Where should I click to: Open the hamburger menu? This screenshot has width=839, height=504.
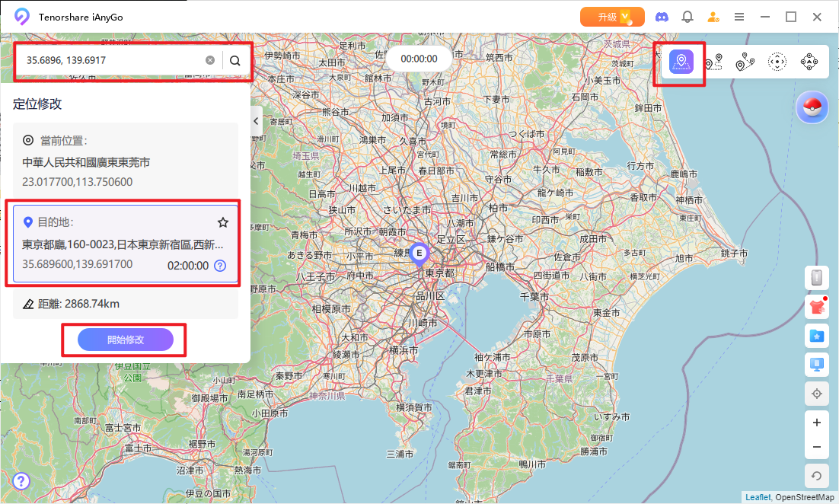pyautogui.click(x=739, y=17)
